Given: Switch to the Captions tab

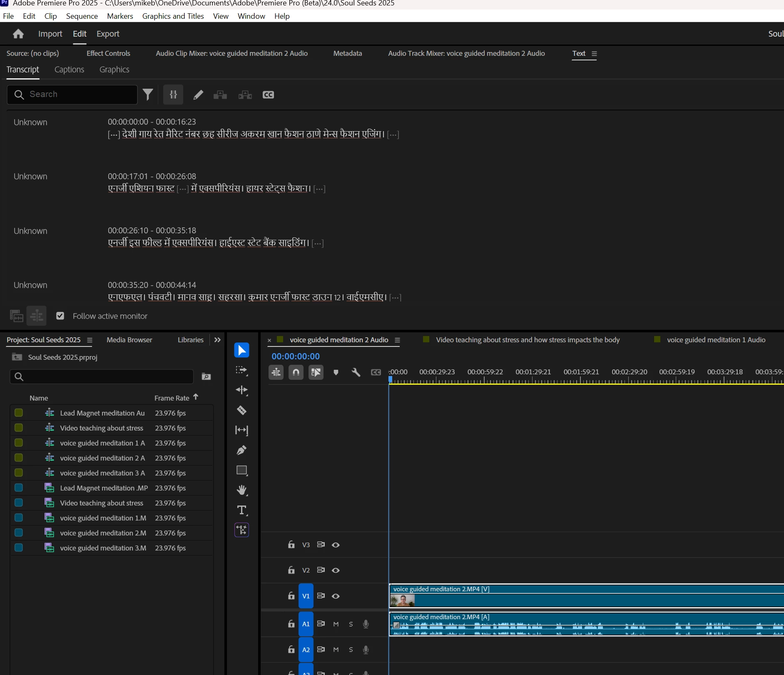Looking at the screenshot, I should point(69,70).
